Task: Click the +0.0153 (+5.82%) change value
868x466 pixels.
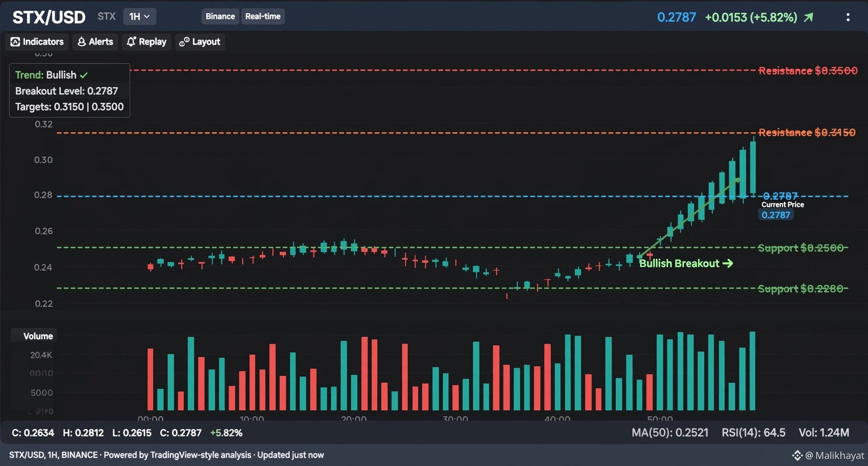Action: click(x=751, y=17)
